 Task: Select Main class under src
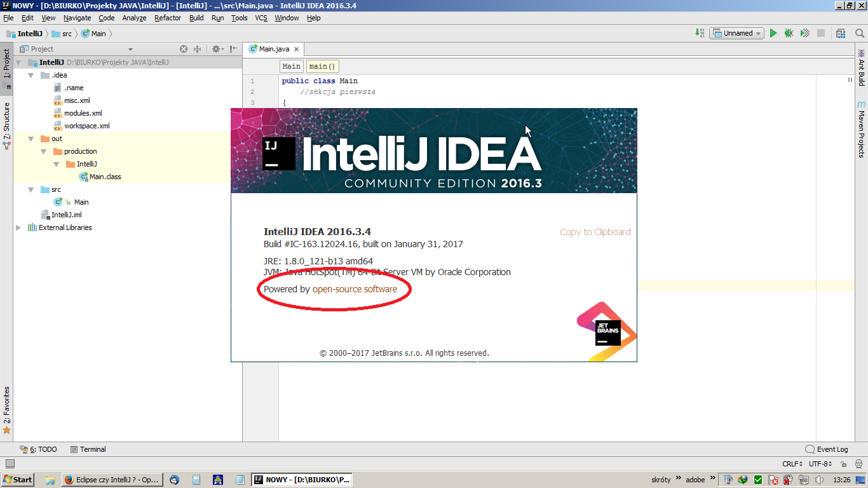72,202
